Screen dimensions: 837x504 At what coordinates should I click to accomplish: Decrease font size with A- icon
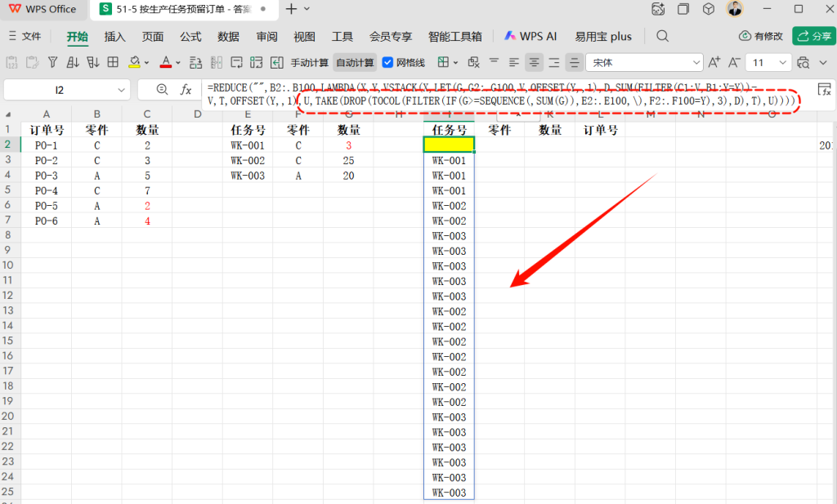click(734, 62)
